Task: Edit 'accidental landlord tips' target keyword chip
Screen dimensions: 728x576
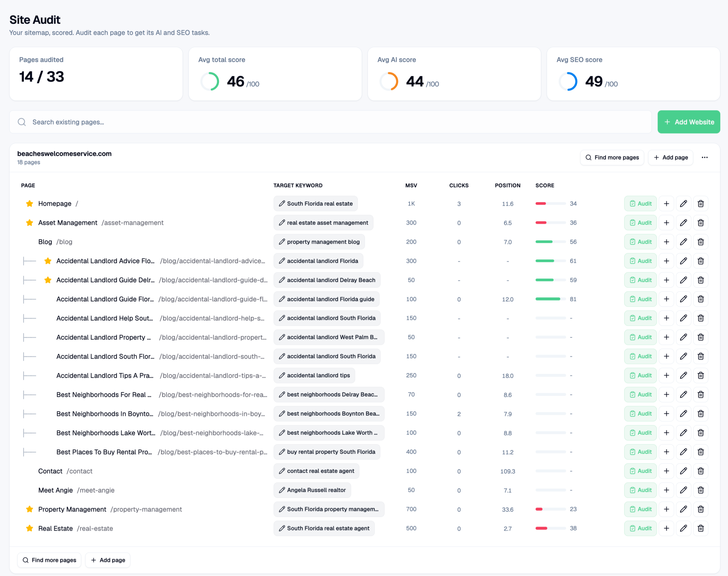Action: point(314,375)
